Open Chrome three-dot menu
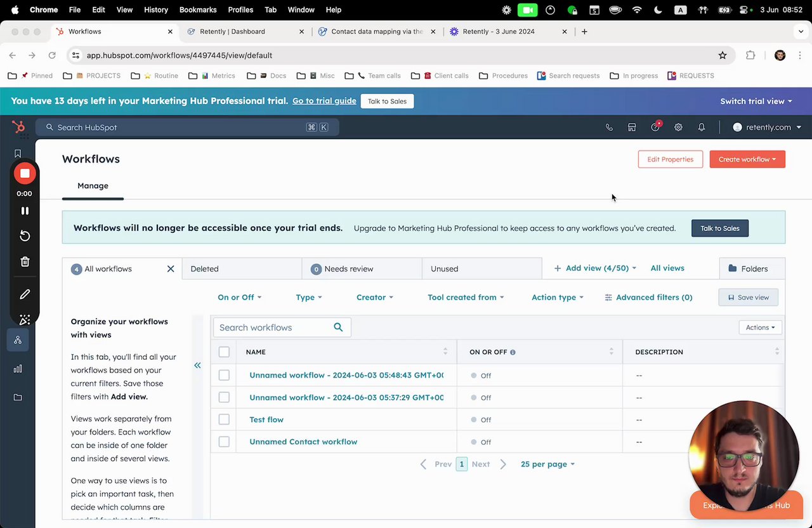Screen dimensions: 812x528 (x=799, y=55)
